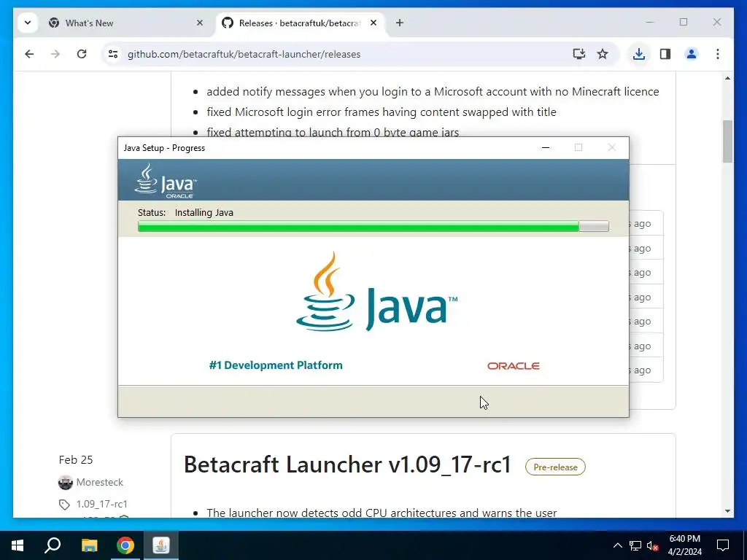Click the Java installation progress bar
The width and height of the screenshot is (747, 560).
coord(373,226)
